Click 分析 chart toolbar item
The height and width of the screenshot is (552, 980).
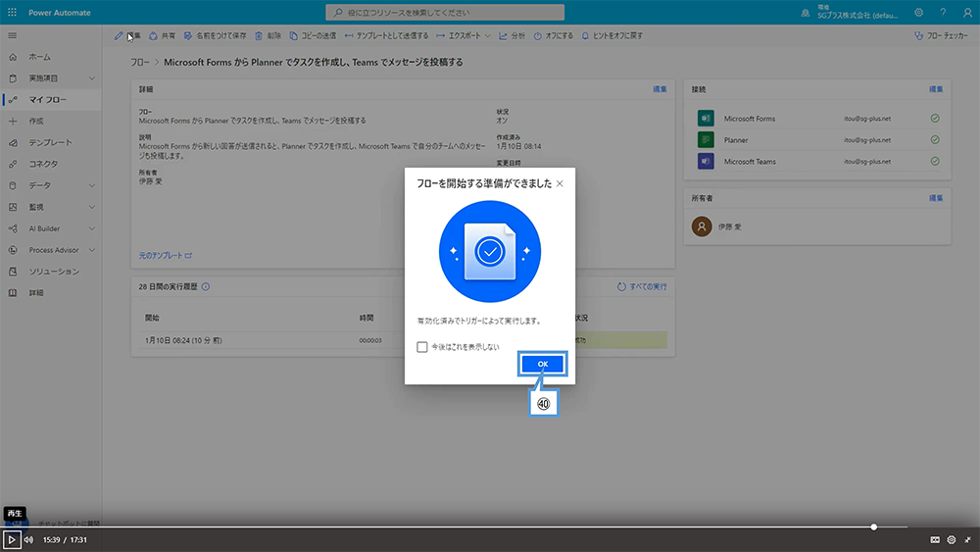point(512,36)
